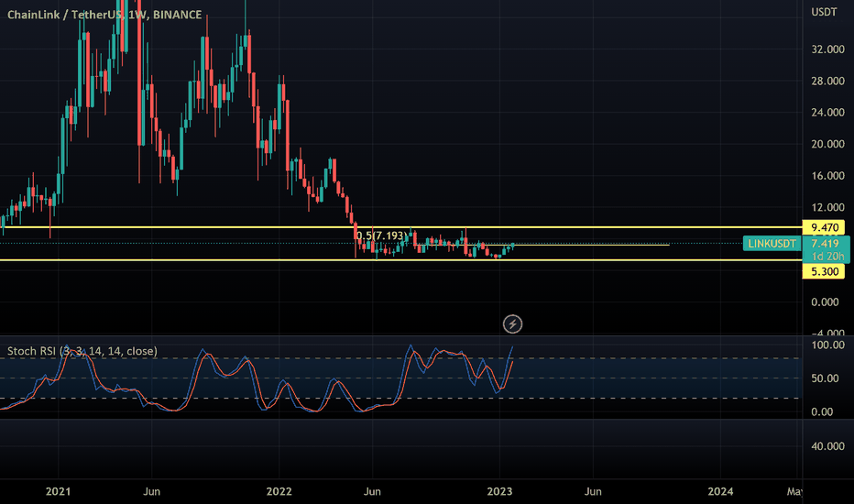The width and height of the screenshot is (854, 504).
Task: Click the USDT currency label
Action: click(x=824, y=12)
